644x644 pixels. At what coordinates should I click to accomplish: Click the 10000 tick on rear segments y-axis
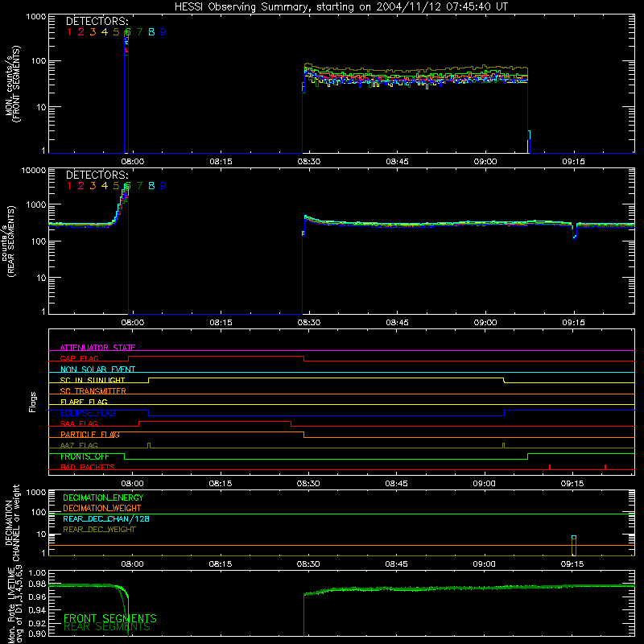[34, 171]
